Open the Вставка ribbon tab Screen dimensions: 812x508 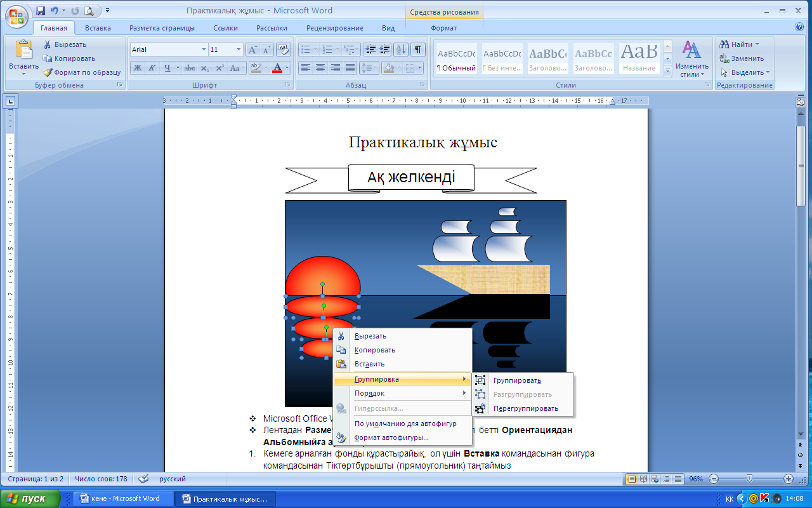click(x=98, y=28)
